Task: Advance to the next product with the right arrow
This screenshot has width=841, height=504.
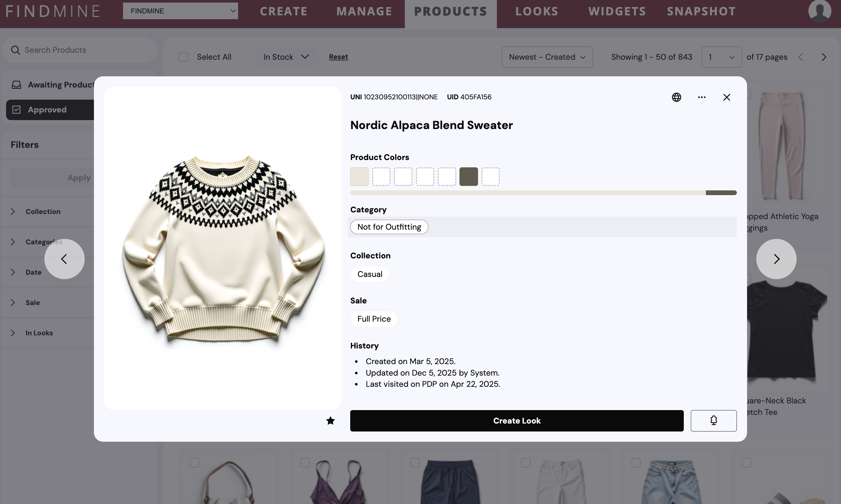Action: pos(776,259)
